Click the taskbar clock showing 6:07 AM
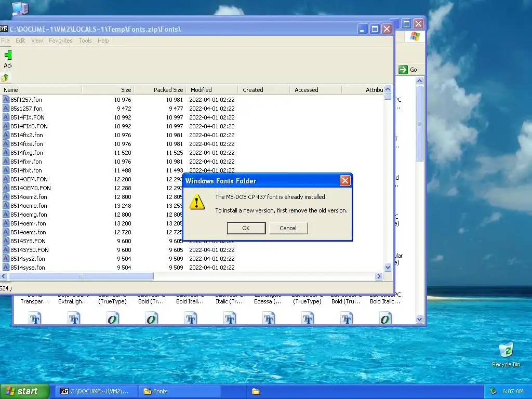The height and width of the screenshot is (399, 532). click(x=513, y=391)
